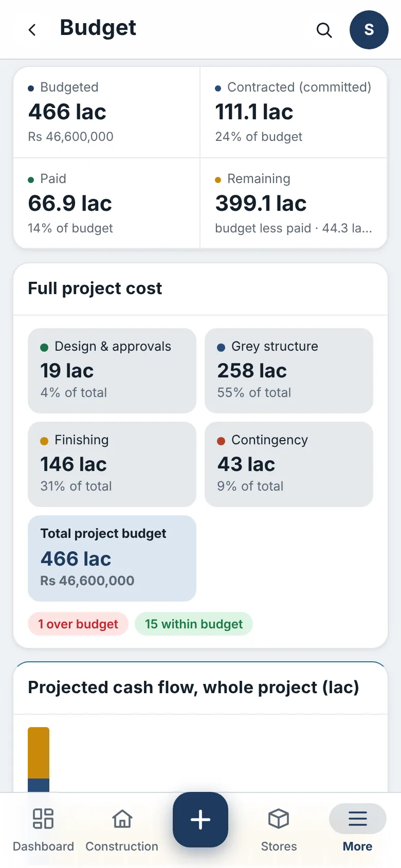Viewport: 401px width, 868px height.
Task: Click the 4% of total text
Action: click(x=74, y=393)
